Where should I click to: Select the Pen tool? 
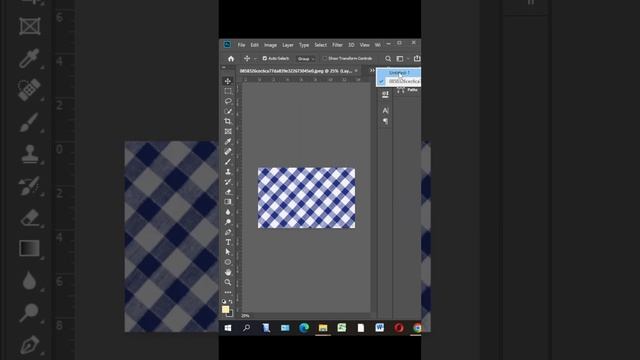228,232
